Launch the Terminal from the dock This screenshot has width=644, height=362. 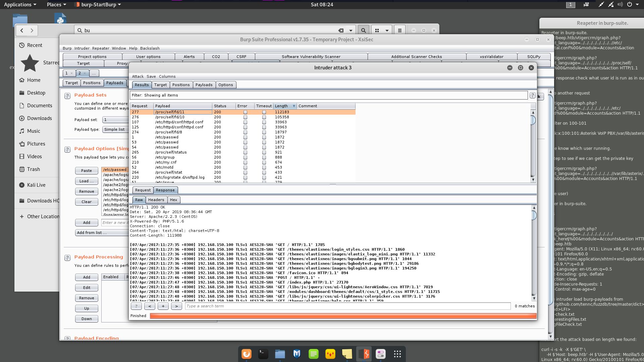263,354
